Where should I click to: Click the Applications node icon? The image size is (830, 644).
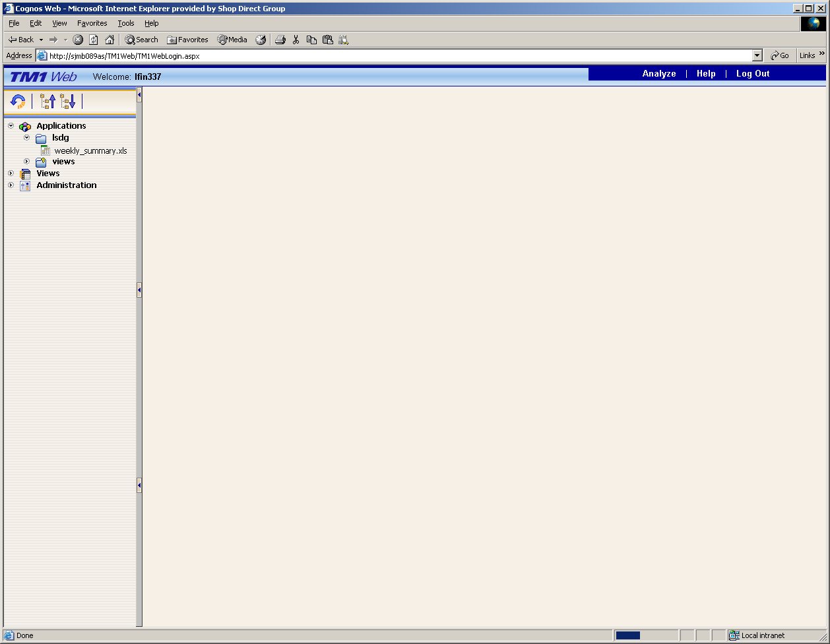point(25,125)
